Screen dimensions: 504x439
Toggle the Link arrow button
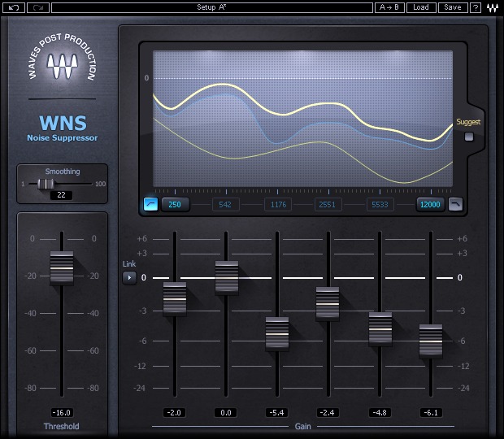click(x=129, y=278)
